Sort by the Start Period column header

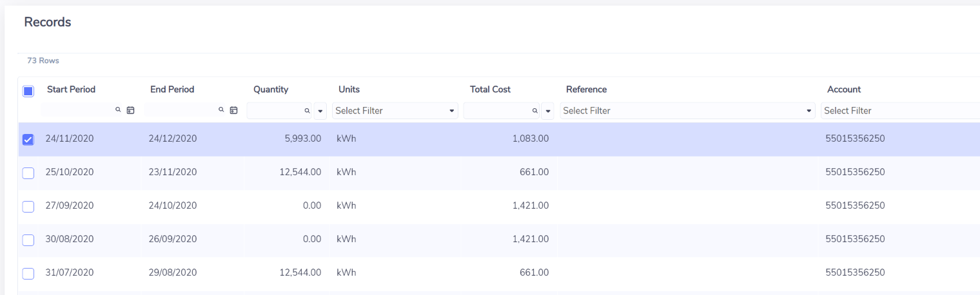click(x=71, y=90)
